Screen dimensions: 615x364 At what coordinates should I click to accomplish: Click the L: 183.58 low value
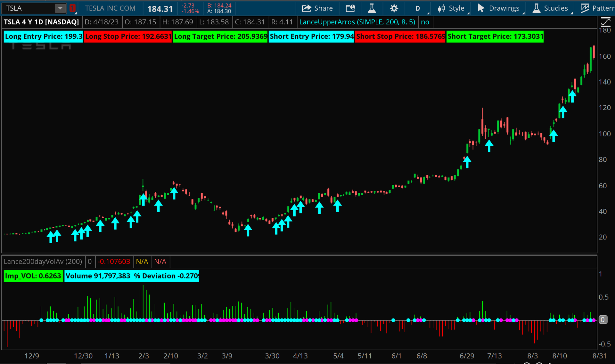coord(214,22)
